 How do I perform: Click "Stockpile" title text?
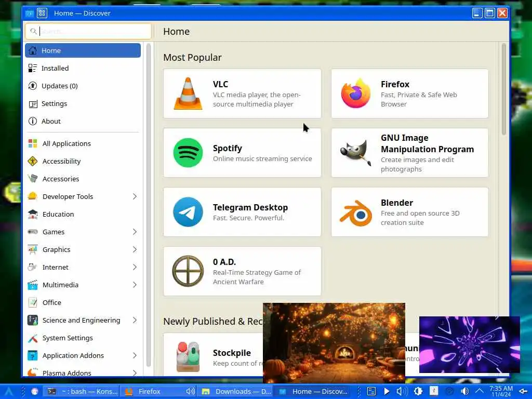232,353
